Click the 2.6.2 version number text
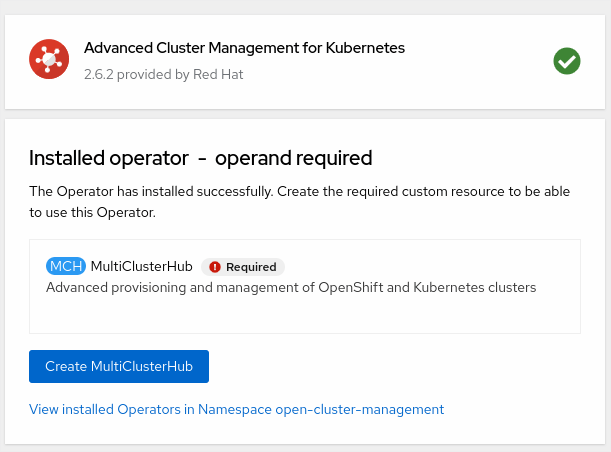Viewport: 611px width, 452px height. point(101,74)
